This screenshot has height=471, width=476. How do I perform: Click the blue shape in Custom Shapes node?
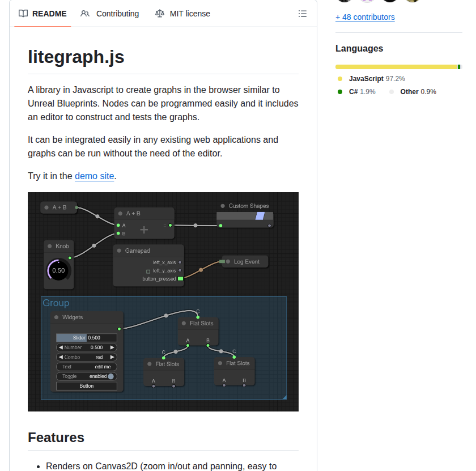[260, 216]
